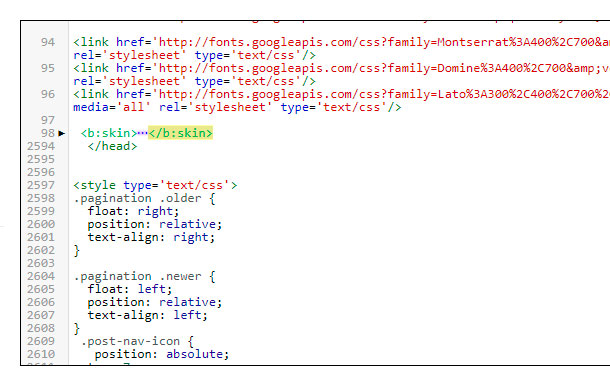Click the 'text-align: right;' declaration
This screenshot has width=610, height=386.
point(151,237)
